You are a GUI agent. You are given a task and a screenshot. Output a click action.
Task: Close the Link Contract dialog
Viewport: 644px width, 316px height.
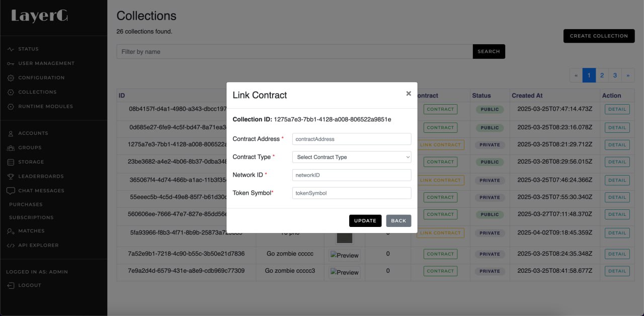[x=409, y=94]
